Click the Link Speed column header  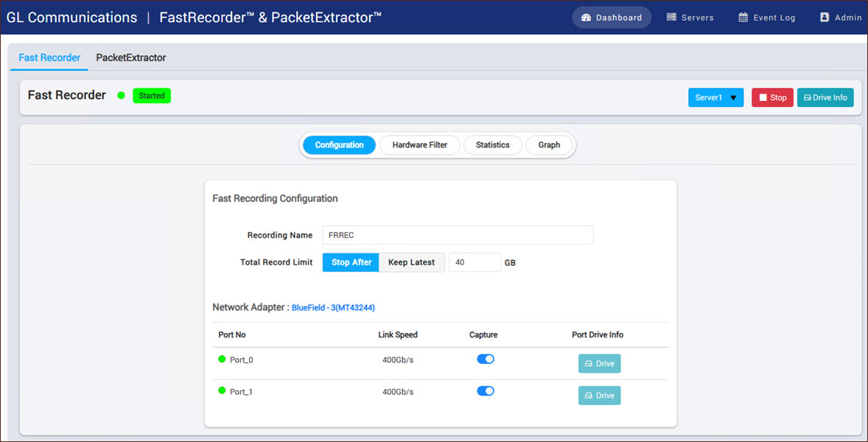[398, 334]
